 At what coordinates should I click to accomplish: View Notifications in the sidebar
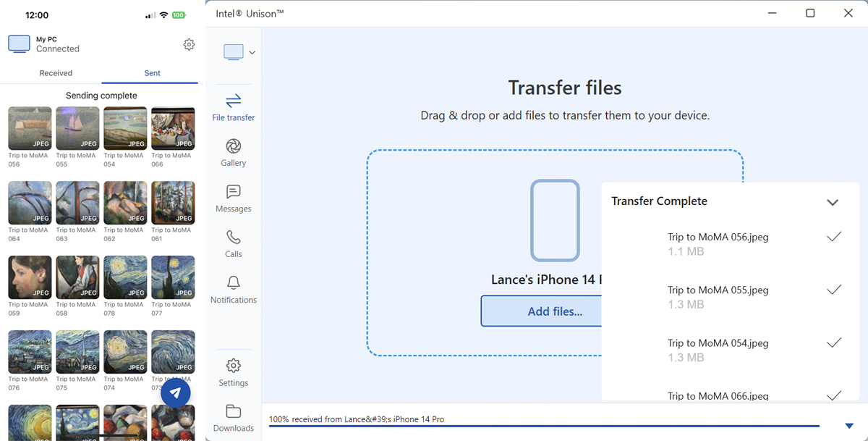pyautogui.click(x=233, y=290)
